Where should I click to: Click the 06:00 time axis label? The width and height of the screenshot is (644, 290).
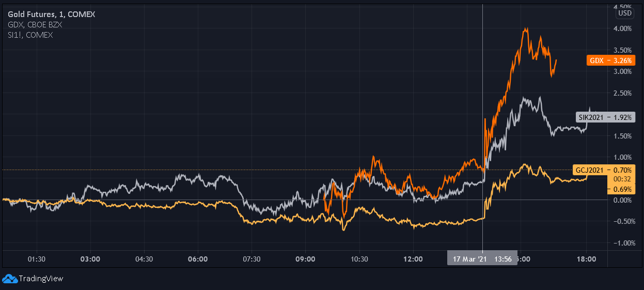[x=198, y=258]
